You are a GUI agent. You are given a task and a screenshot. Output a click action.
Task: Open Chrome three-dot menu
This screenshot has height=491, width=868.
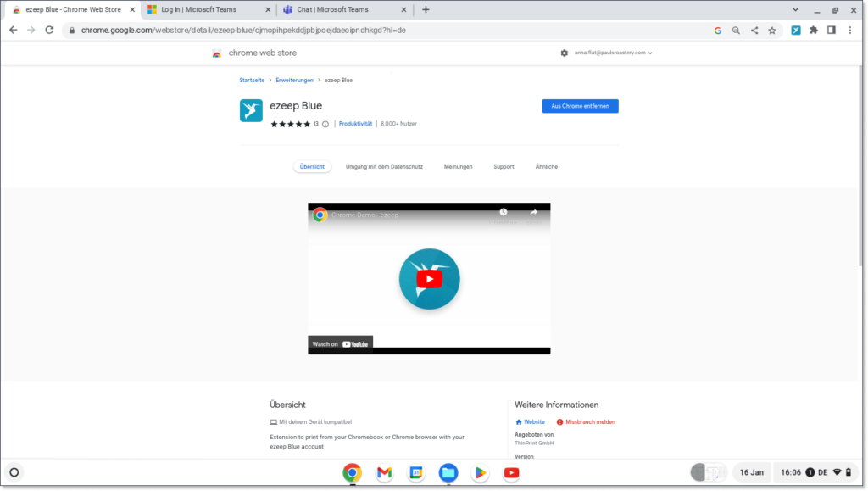849,31
